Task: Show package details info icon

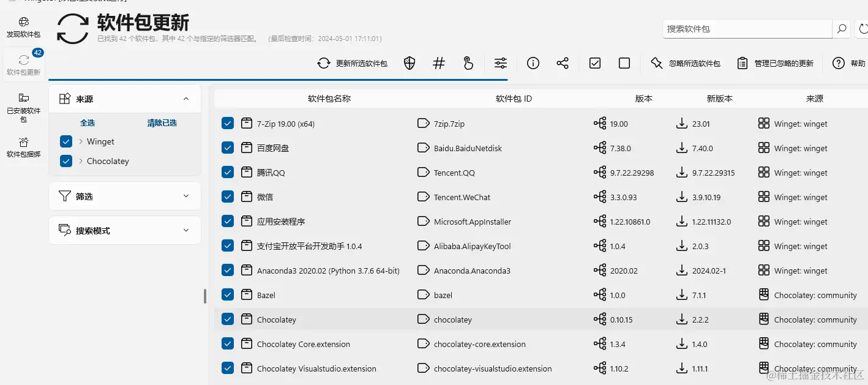Action: pos(533,63)
